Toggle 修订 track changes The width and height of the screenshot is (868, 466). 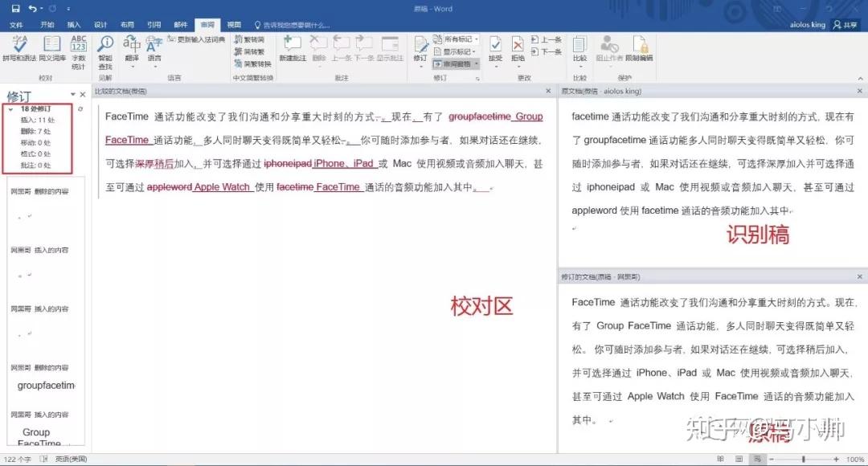[x=420, y=51]
